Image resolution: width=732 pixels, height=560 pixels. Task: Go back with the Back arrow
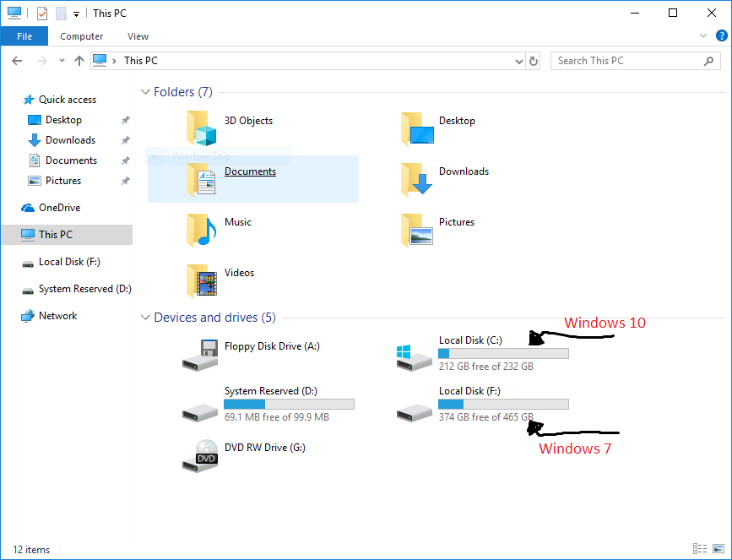tap(17, 61)
